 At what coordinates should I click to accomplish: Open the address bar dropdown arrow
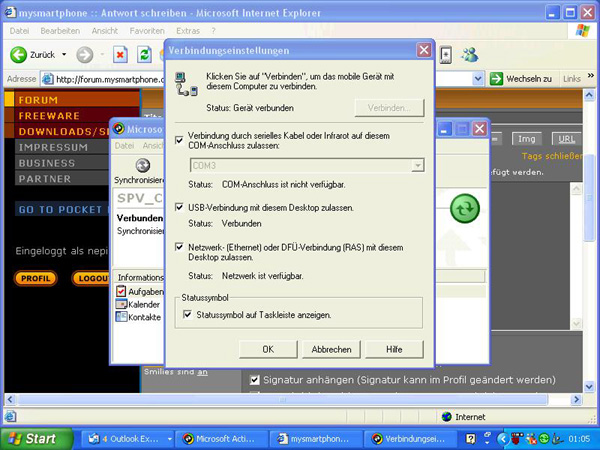pos(478,79)
